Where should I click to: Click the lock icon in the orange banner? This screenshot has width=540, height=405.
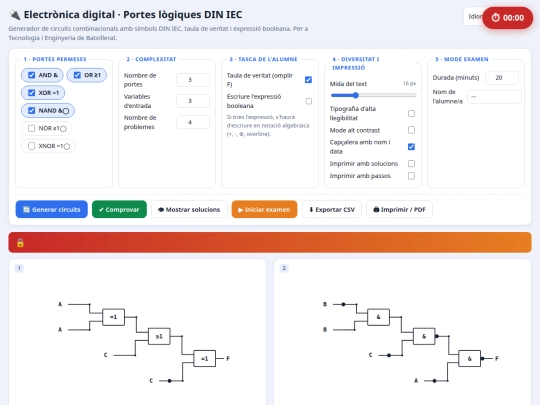(20, 243)
